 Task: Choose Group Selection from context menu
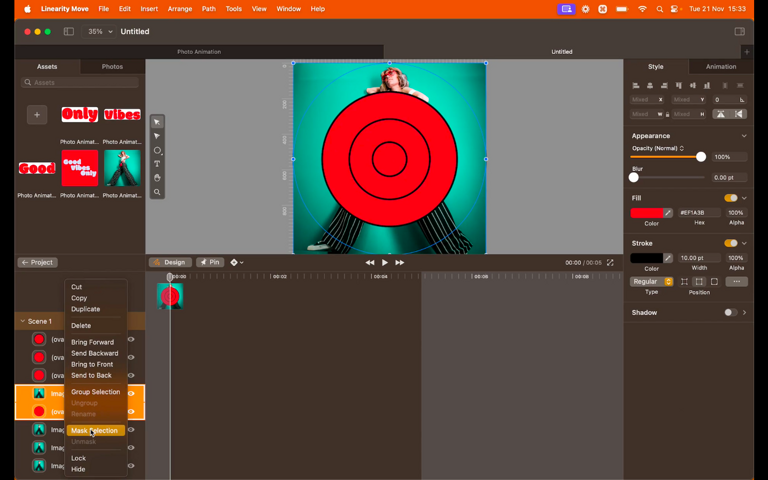96,392
